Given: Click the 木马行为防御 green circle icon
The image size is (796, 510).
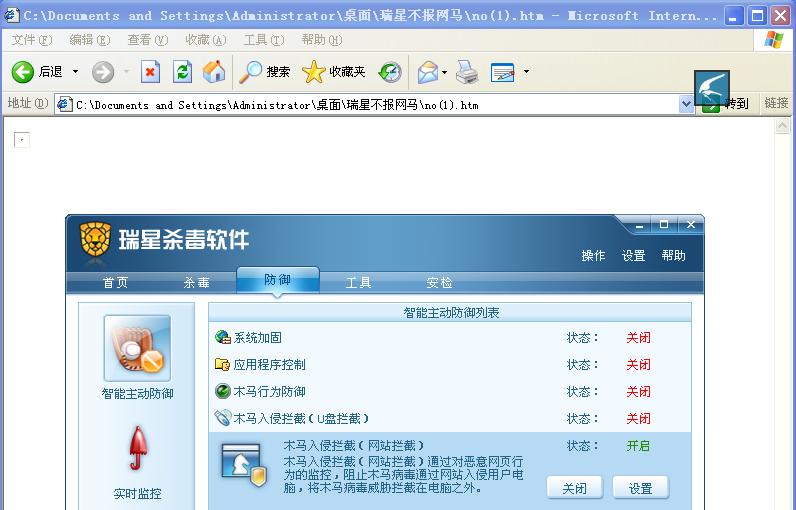Looking at the screenshot, I should pyautogui.click(x=222, y=391).
